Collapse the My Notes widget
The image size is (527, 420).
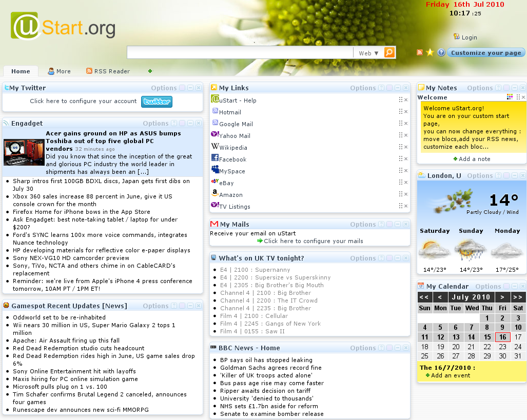coord(515,88)
